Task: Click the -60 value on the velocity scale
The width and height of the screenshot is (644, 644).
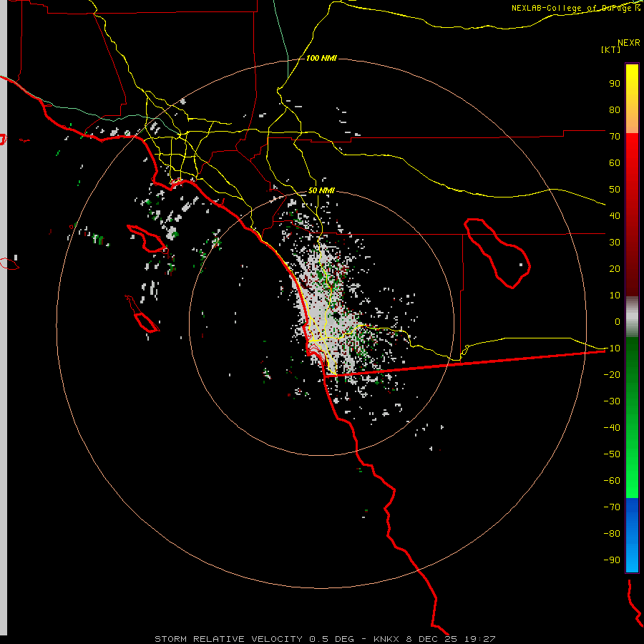Action: pos(612,481)
